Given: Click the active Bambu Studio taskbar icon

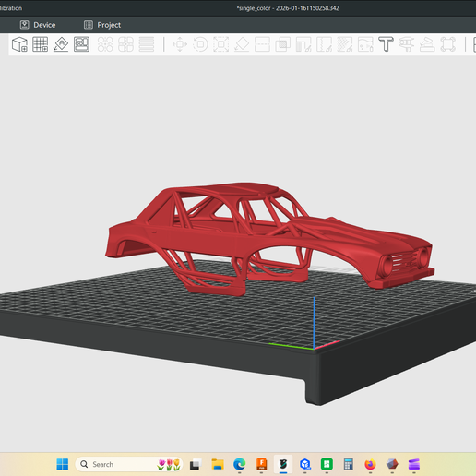Looking at the screenshot, I should coord(283,464).
